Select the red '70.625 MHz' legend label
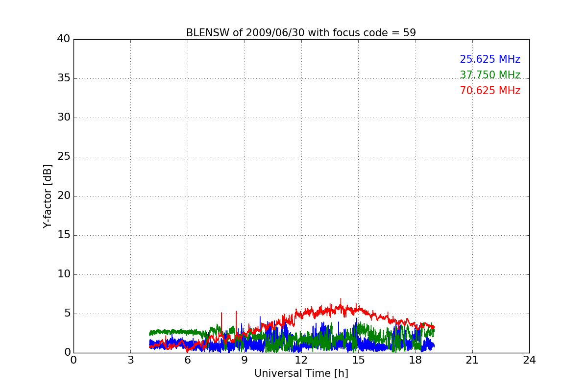The height and width of the screenshot is (392, 588). (x=490, y=91)
